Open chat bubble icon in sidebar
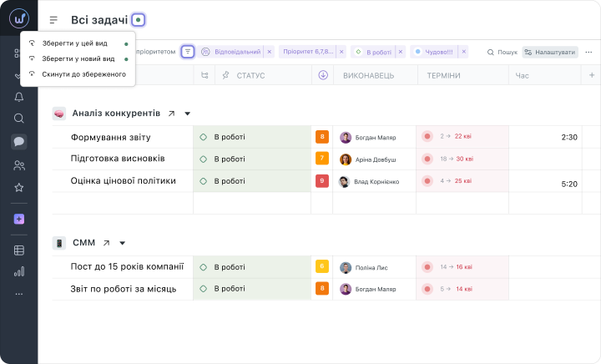 [18, 141]
